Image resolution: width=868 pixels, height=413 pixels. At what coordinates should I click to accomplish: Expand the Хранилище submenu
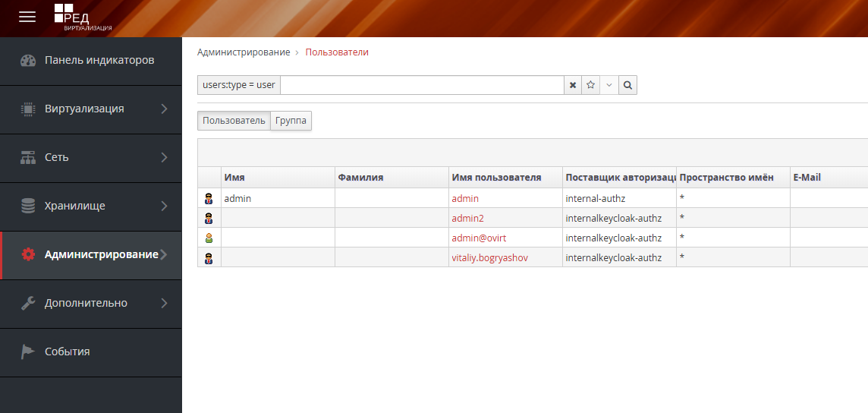pos(91,206)
